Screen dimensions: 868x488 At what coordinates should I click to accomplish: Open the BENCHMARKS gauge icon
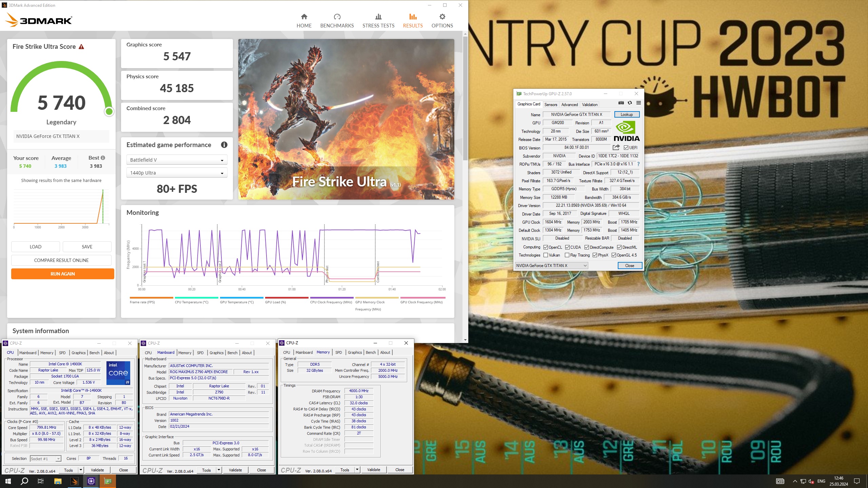click(337, 17)
